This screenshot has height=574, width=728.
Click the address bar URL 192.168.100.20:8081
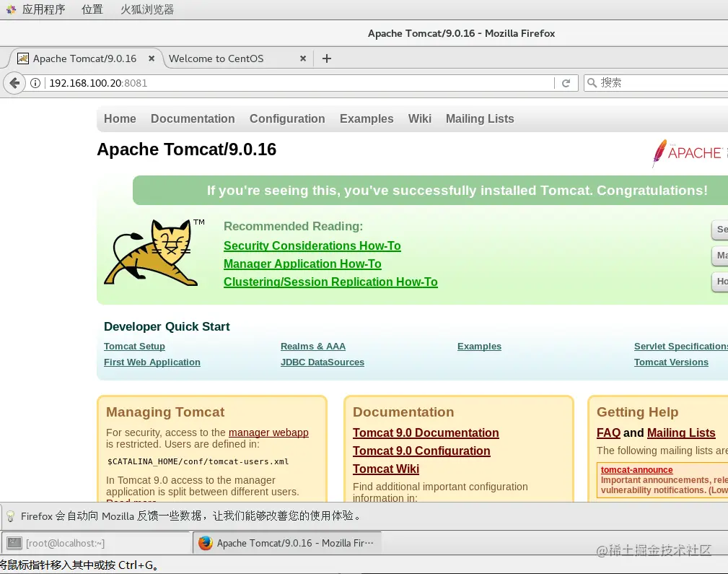tap(98, 83)
